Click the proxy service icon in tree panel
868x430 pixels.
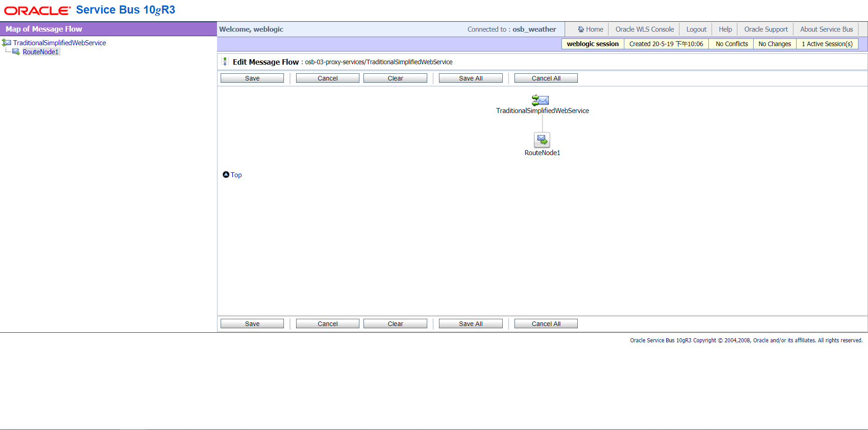point(6,43)
